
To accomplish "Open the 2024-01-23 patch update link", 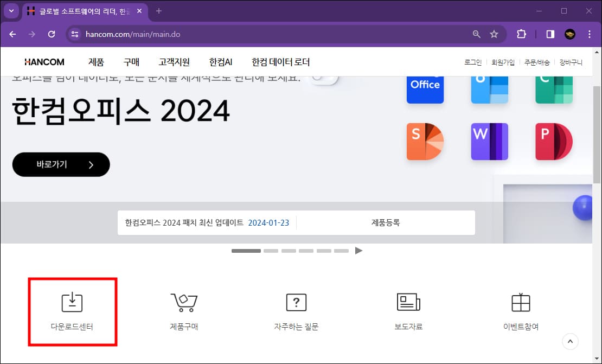I will 268,222.
